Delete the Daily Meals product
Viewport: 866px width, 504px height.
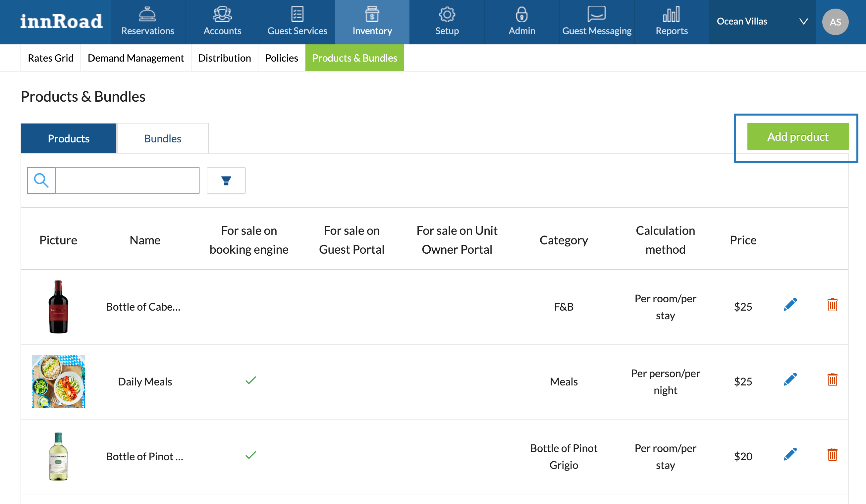click(x=832, y=379)
